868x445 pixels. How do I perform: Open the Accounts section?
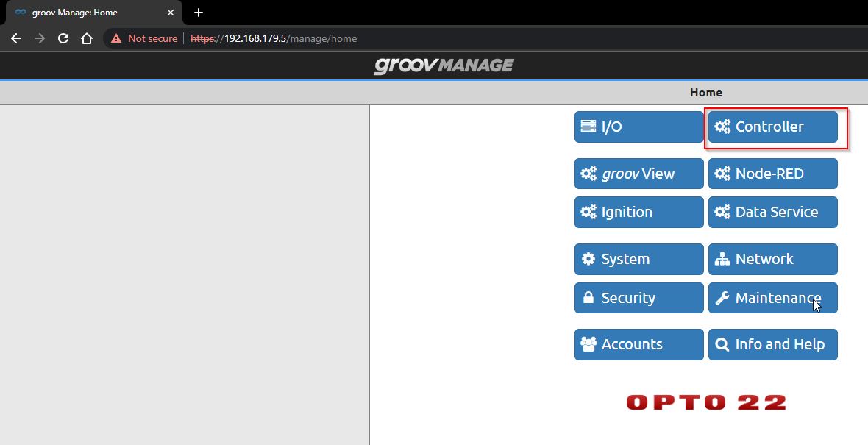(638, 344)
